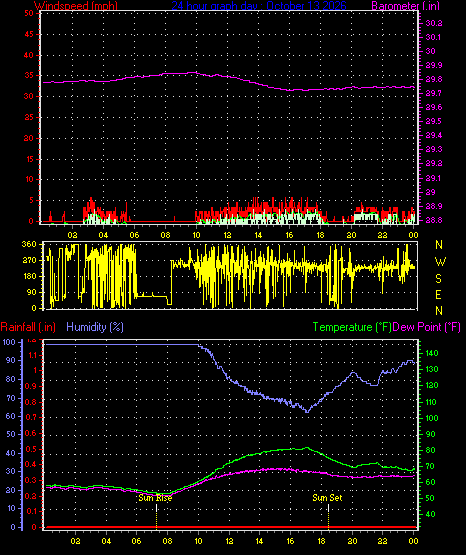Image resolution: width=466 pixels, height=555 pixels.
Task: Click the "Sun Set" label
Action: coord(327,498)
